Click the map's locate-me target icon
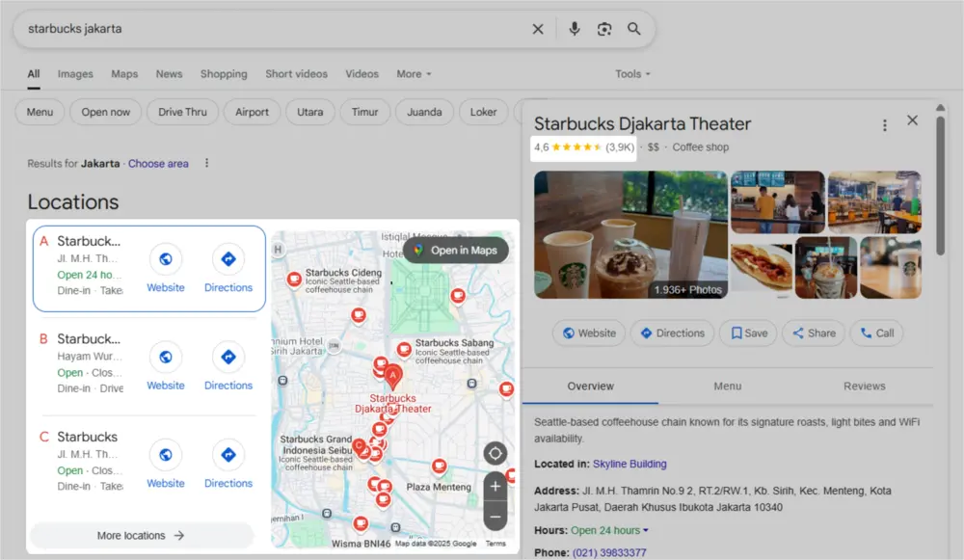 coord(495,454)
